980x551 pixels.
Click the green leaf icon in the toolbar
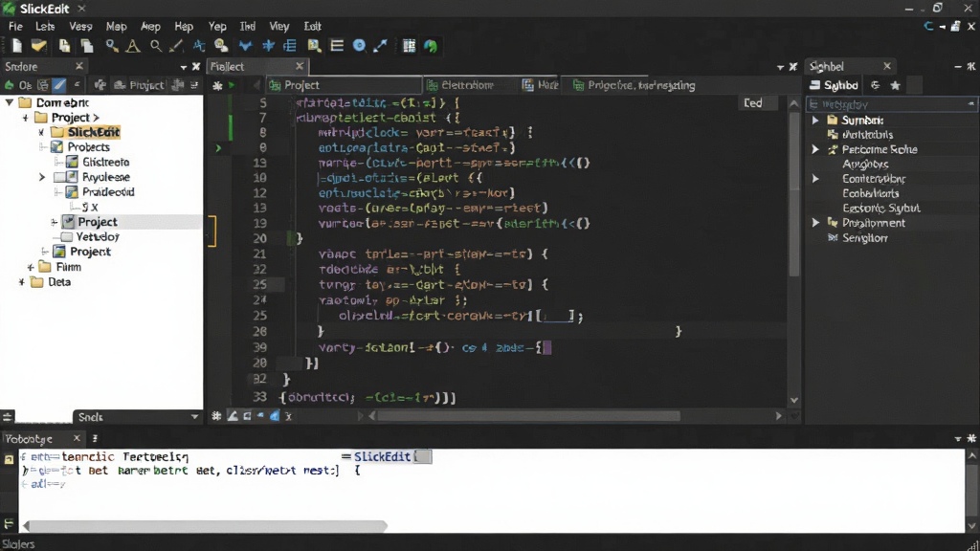[430, 46]
